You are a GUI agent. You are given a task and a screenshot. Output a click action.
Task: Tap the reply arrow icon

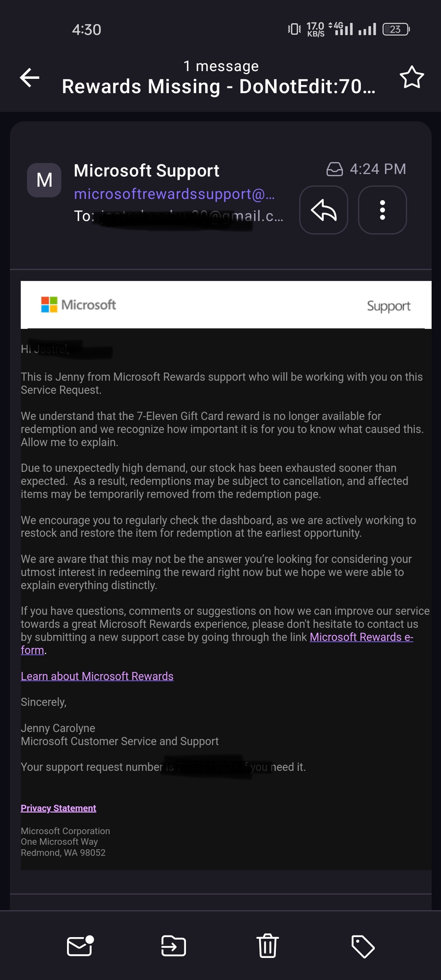click(x=323, y=210)
